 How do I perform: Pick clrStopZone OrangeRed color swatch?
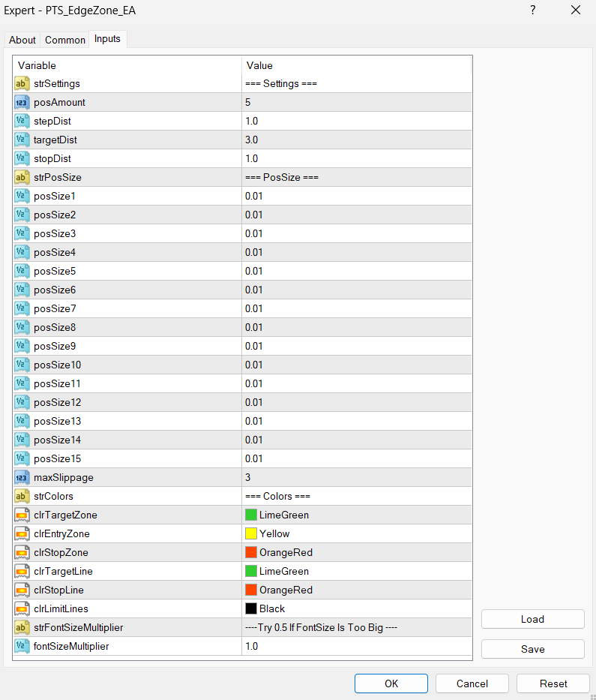[251, 552]
